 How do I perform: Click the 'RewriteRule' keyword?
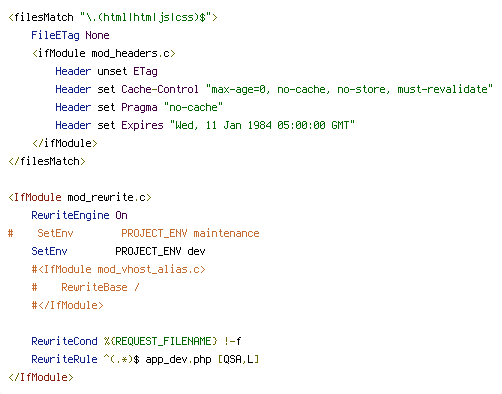[64, 359]
